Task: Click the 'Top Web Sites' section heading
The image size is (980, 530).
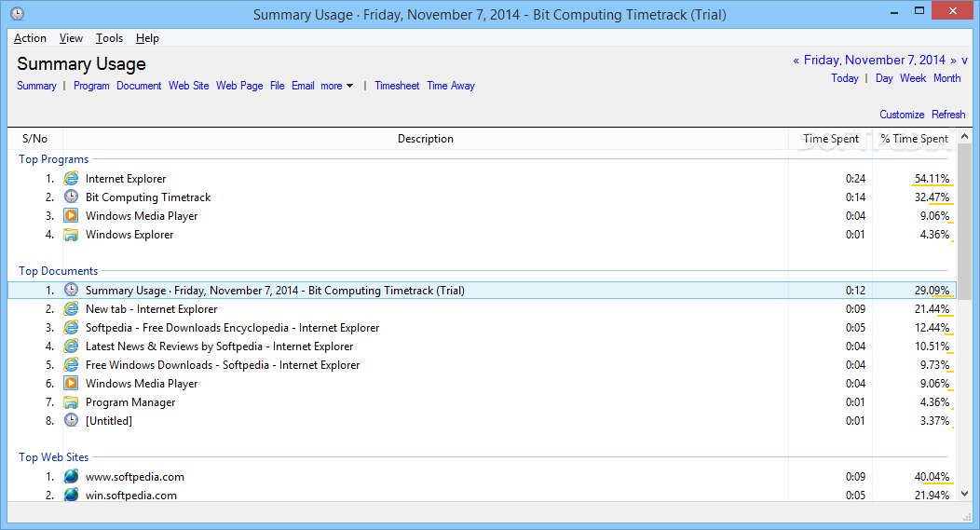Action: coord(54,456)
